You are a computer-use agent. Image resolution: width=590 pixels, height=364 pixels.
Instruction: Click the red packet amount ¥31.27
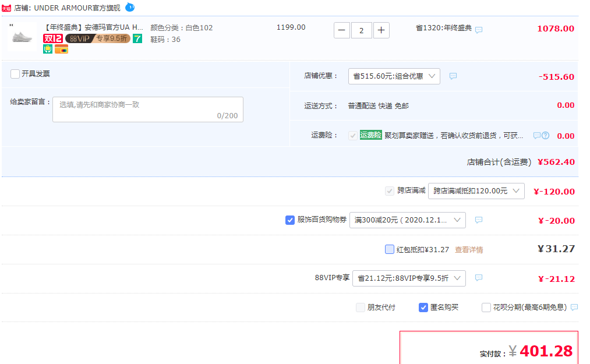click(556, 249)
